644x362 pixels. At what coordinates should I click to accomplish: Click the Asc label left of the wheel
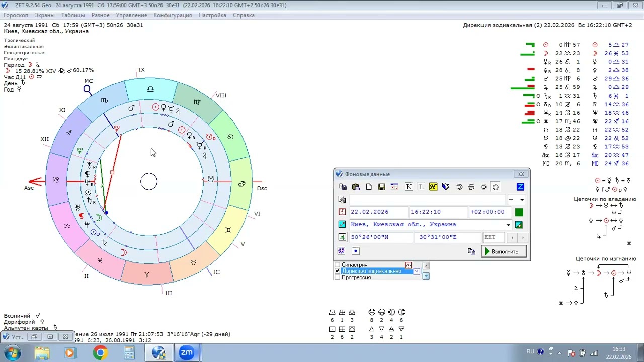pos(29,188)
